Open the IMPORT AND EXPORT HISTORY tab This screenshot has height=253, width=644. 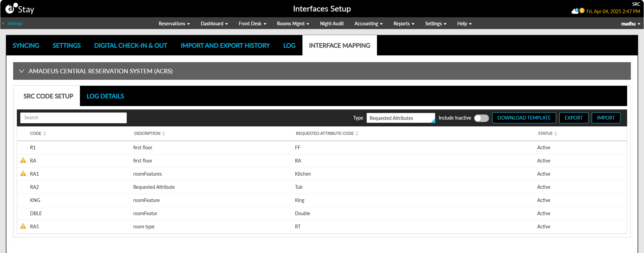[x=225, y=45]
